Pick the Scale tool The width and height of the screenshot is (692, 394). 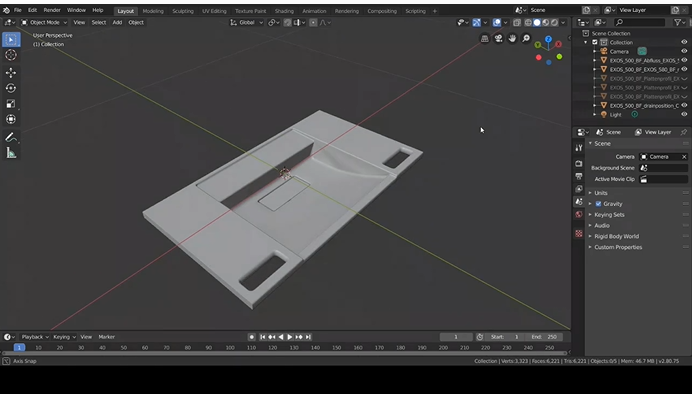pos(11,104)
